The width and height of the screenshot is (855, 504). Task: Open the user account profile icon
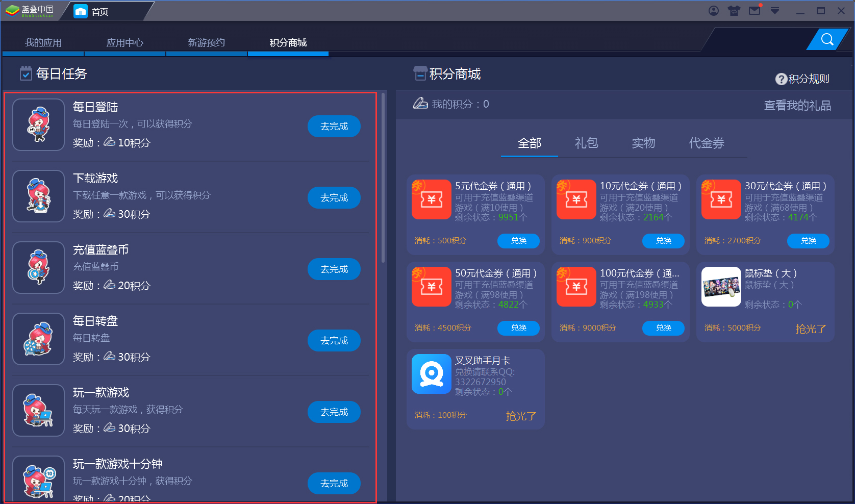[714, 10]
